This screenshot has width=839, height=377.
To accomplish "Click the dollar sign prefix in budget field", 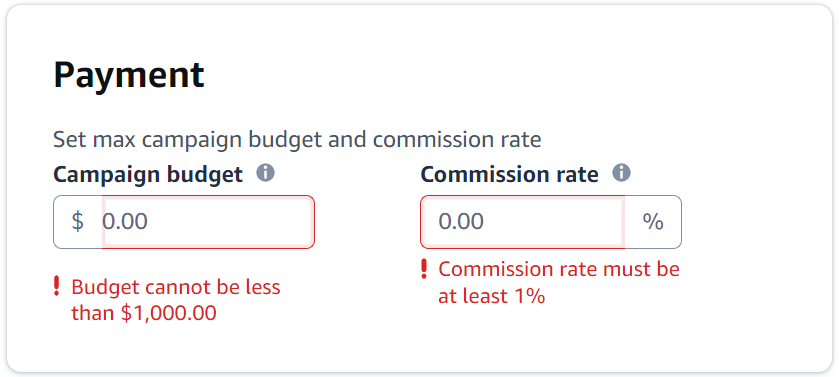I will click(x=78, y=221).
